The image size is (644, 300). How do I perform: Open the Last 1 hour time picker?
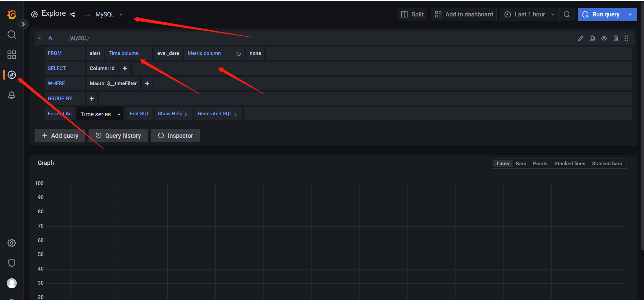[530, 14]
